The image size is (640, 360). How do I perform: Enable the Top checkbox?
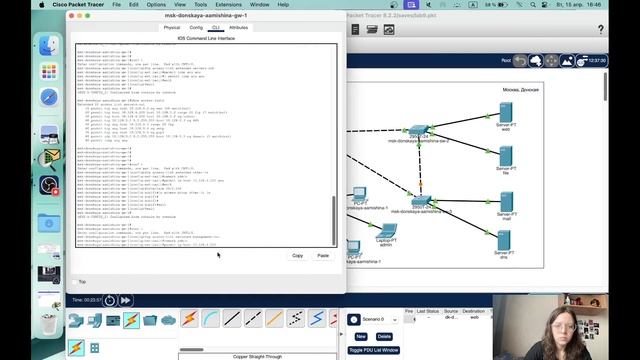point(74,282)
